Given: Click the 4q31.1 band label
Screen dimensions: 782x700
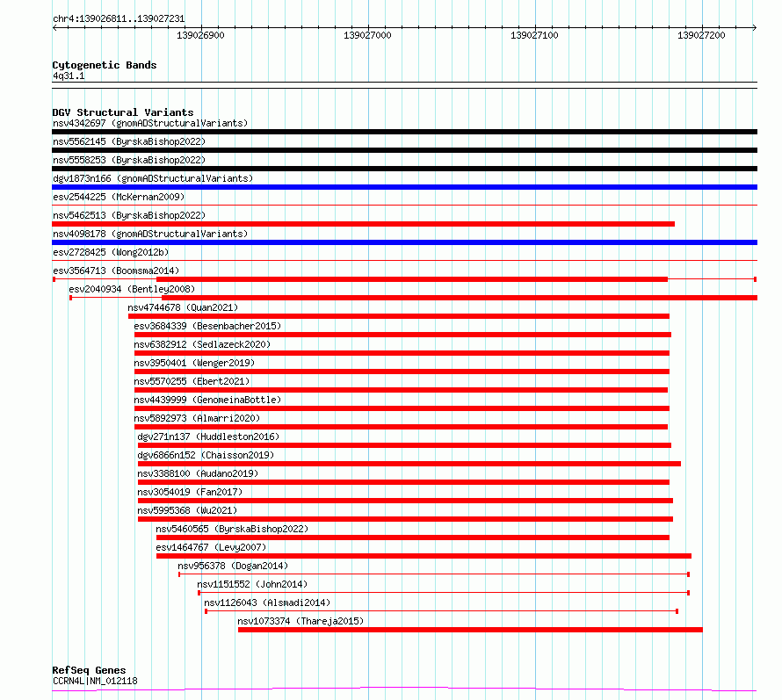Looking at the screenshot, I should [x=69, y=76].
